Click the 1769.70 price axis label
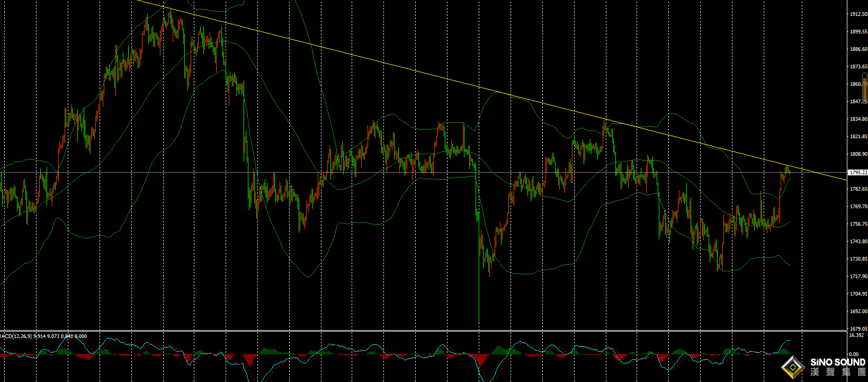This screenshot has height=382, width=868. coord(858,207)
